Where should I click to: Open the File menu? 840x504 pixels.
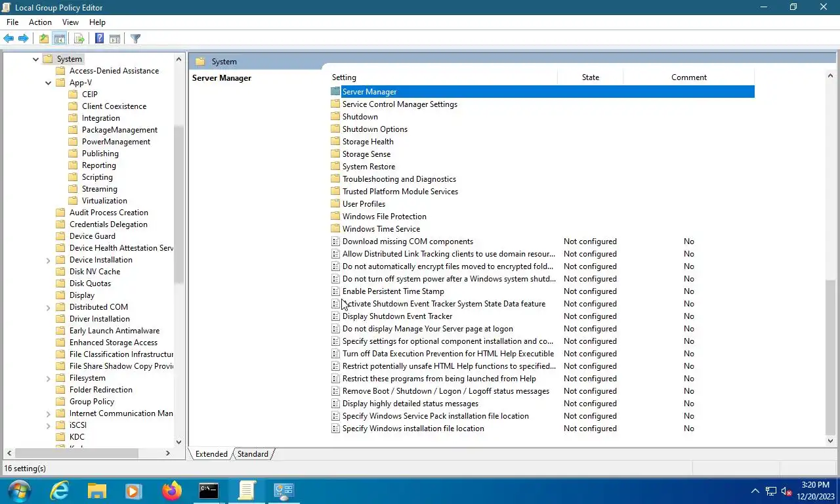coord(12,22)
